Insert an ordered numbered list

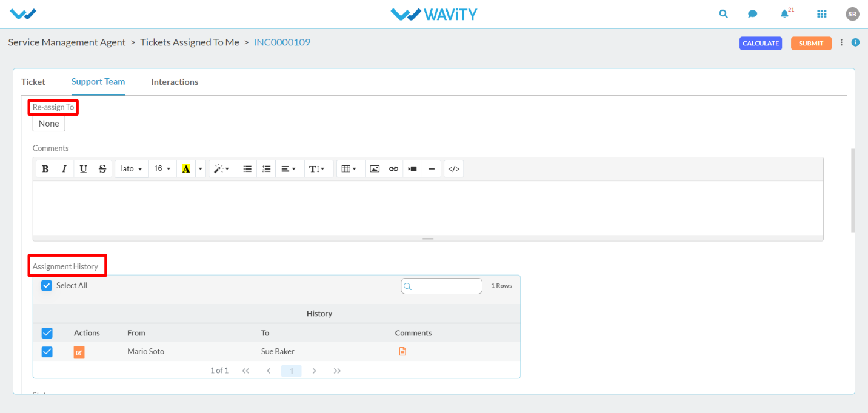(266, 169)
